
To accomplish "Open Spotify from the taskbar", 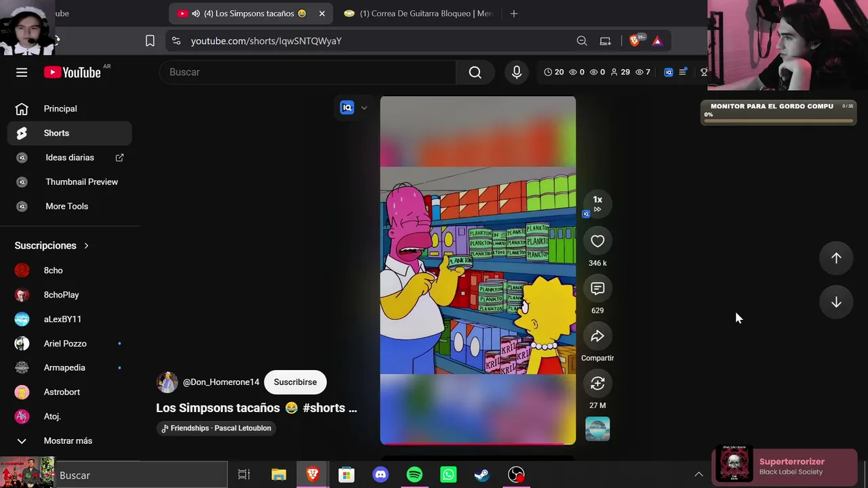I will [414, 475].
